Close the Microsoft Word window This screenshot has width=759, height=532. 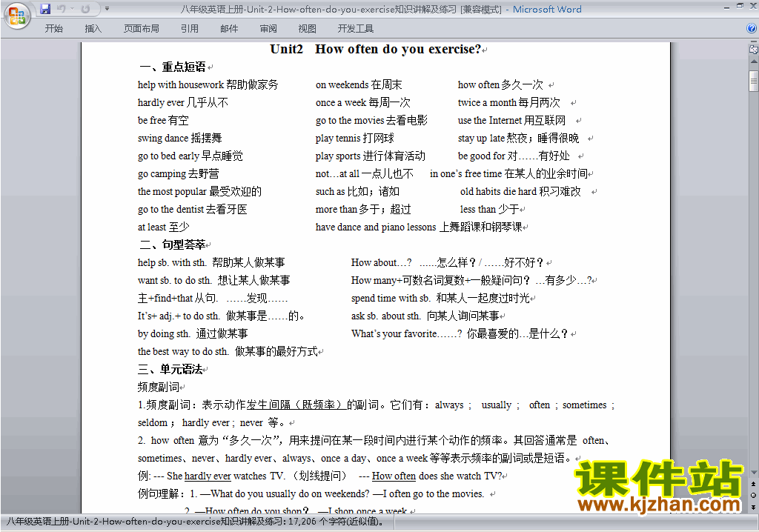pos(752,6)
